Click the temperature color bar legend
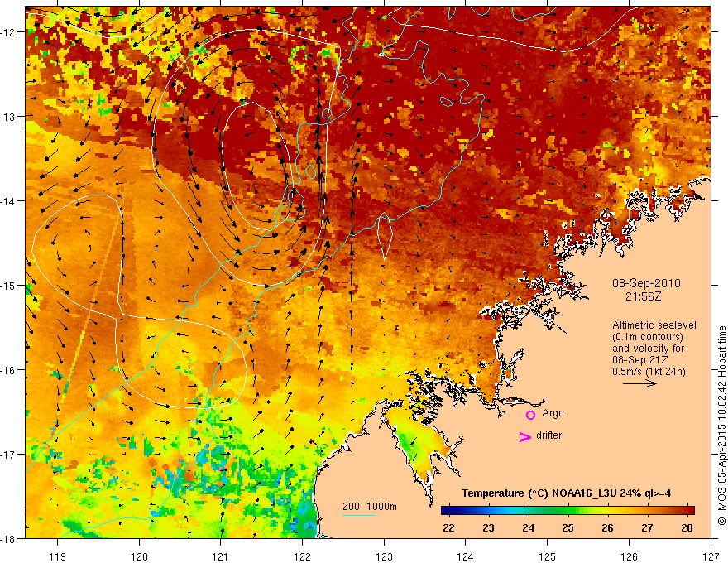This screenshot has width=728, height=563. click(x=568, y=511)
